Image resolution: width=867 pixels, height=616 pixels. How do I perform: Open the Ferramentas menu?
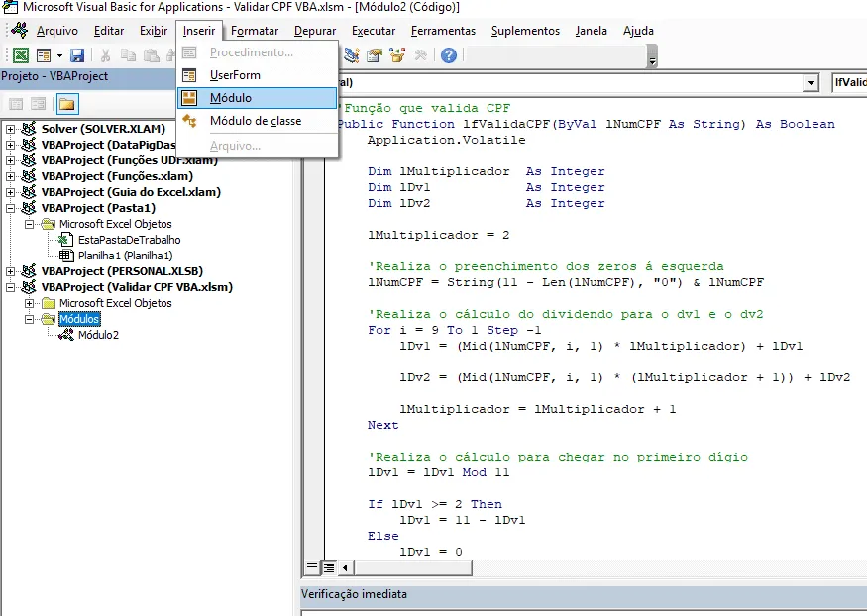[443, 31]
